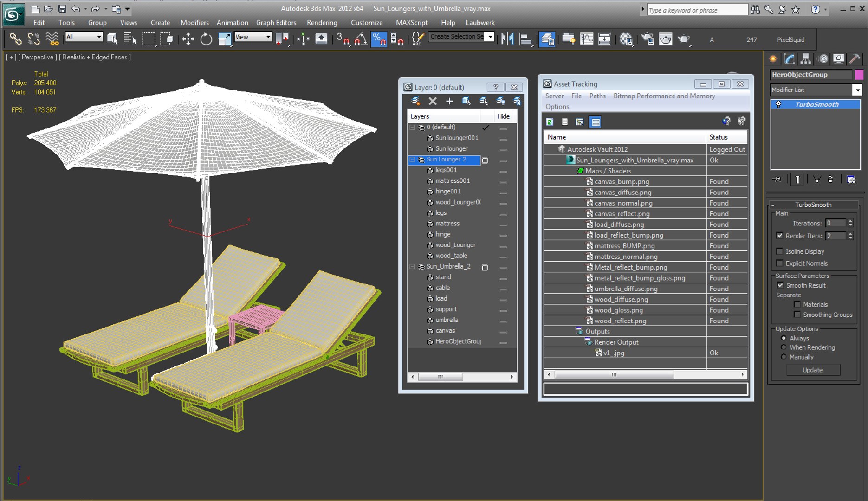The width and height of the screenshot is (868, 501).
Task: Open the Rendering menu
Action: pyautogui.click(x=322, y=23)
